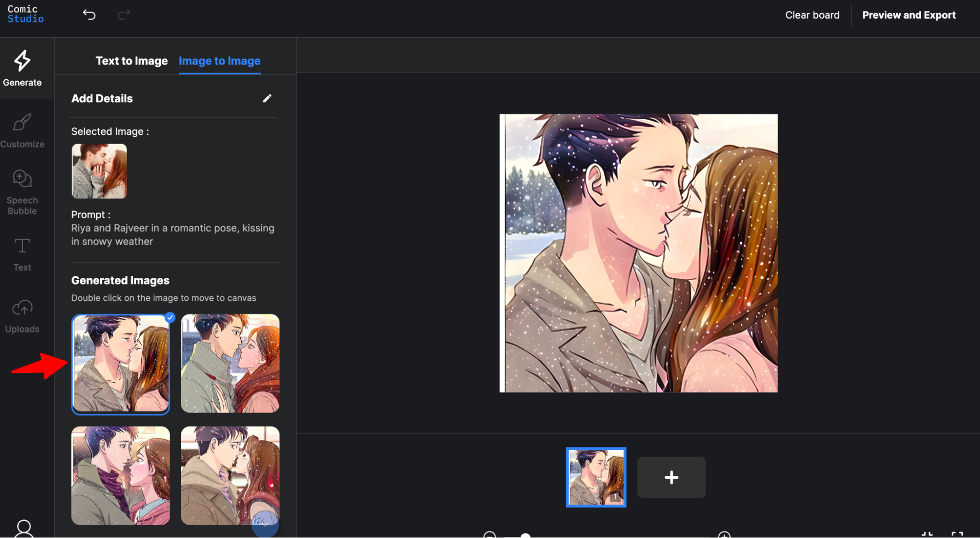980x538 pixels.
Task: Edit details with the pencil icon
Action: 267,98
